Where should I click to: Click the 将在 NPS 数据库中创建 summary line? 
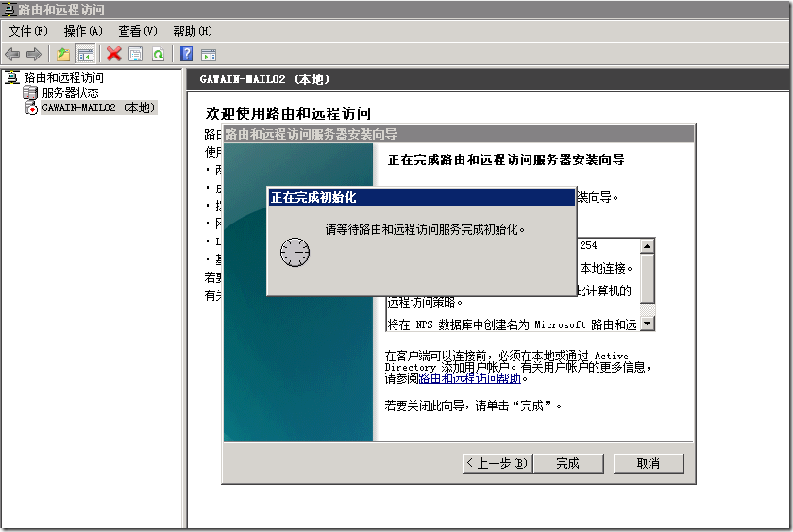pos(512,324)
